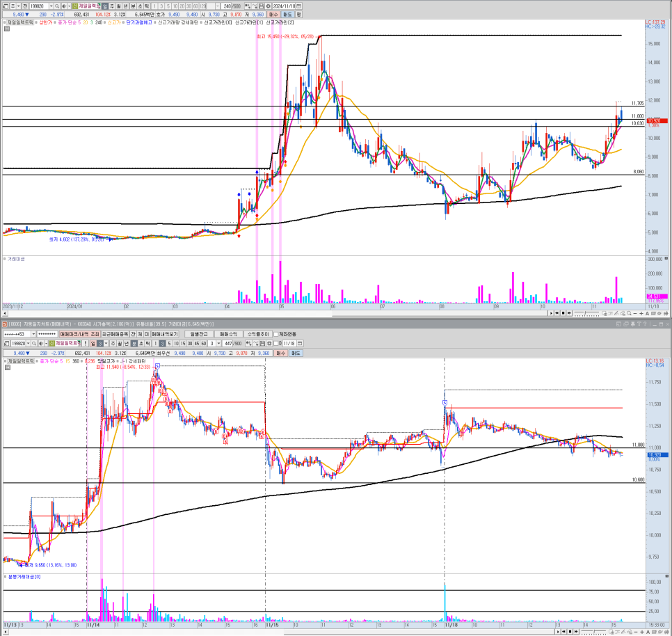Open the lower chart date calendar icon
The image size is (672, 636).
point(300,343)
